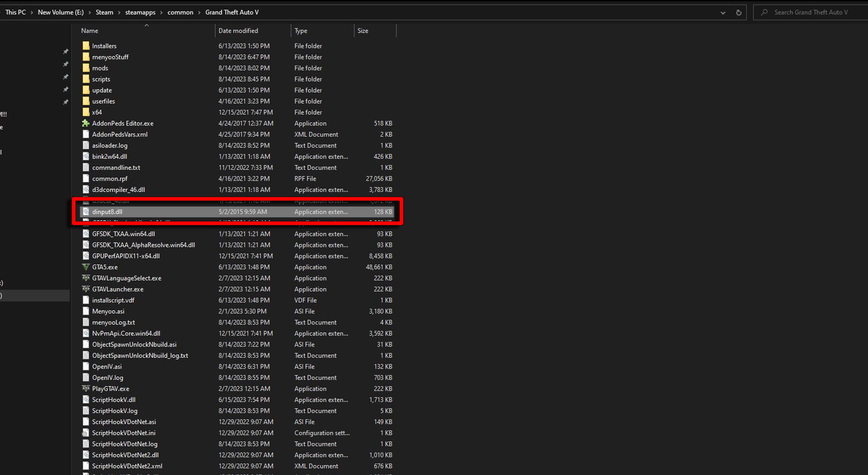The image size is (868, 475).
Task: Click the GTAVLauncher.exe Rockstar icon
Action: [85, 289]
